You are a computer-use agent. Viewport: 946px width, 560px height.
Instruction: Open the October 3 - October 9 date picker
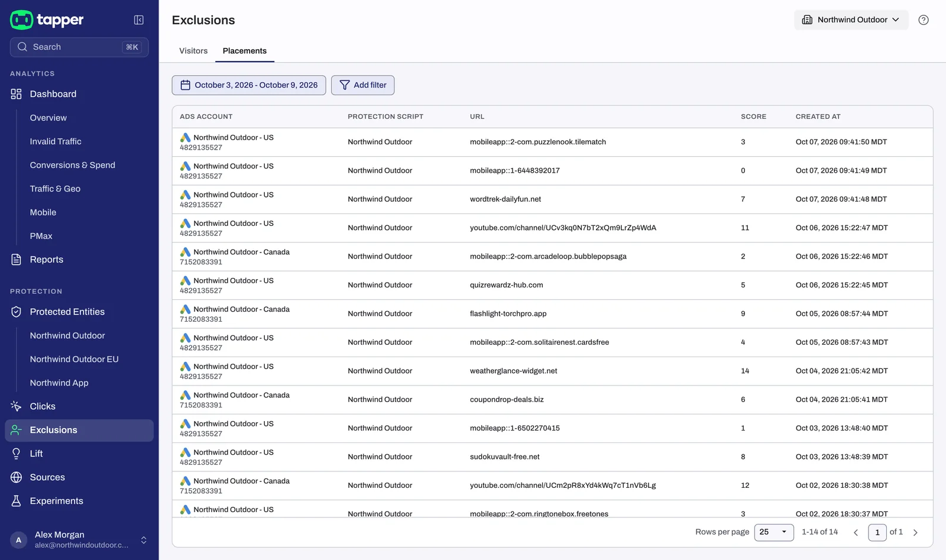249,85
